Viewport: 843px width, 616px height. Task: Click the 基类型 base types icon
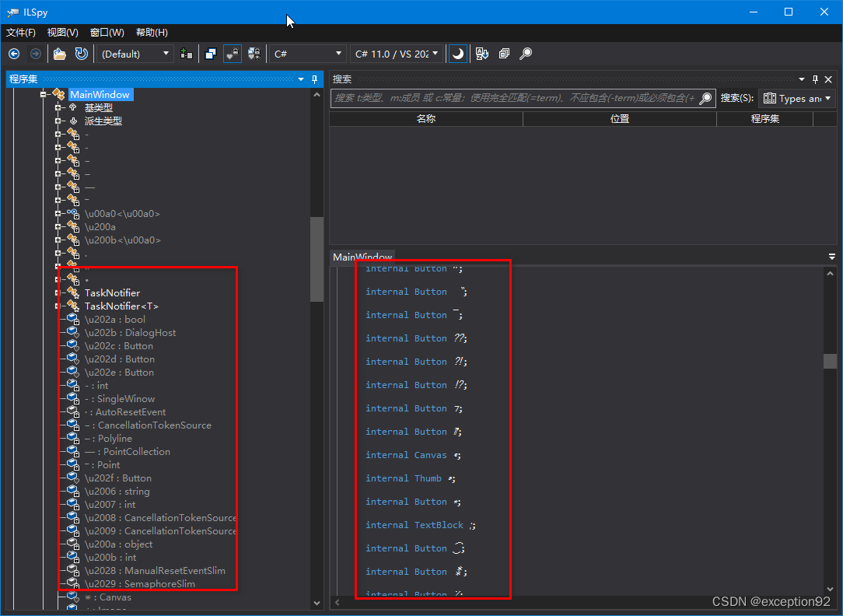[73, 107]
